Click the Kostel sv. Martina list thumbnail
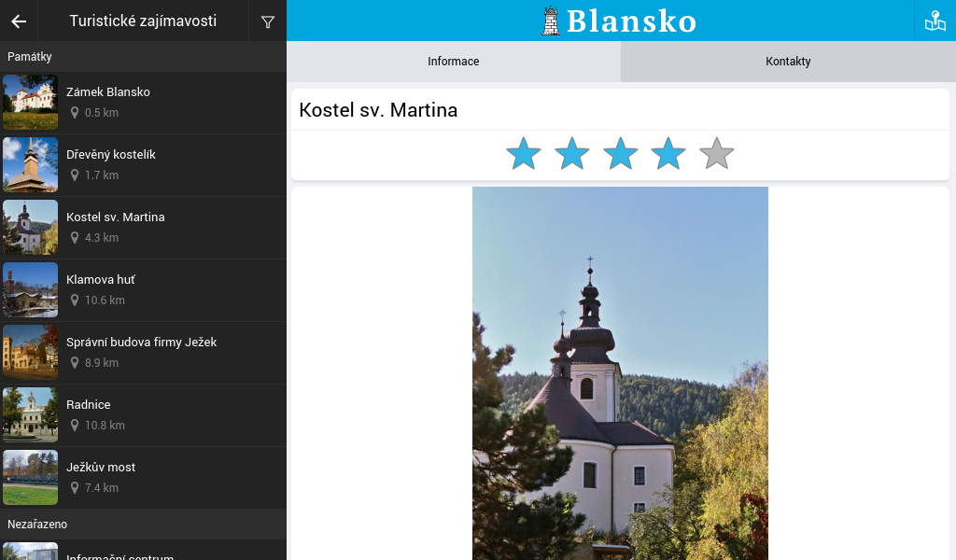Screen dimensions: 956x560 coord(31,228)
